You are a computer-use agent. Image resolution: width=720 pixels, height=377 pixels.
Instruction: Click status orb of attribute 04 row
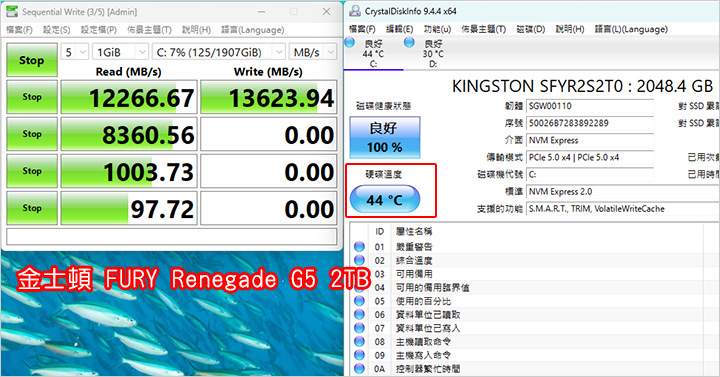359,287
